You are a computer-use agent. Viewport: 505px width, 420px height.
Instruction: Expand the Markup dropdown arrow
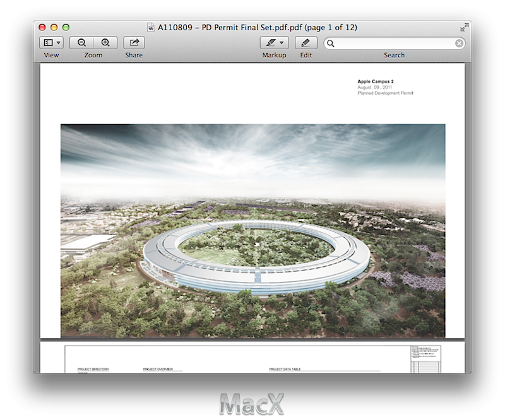tap(282, 43)
